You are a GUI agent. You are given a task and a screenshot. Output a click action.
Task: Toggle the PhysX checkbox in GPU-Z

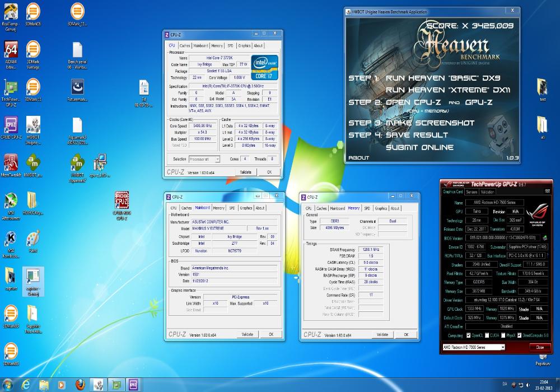tap(503, 335)
